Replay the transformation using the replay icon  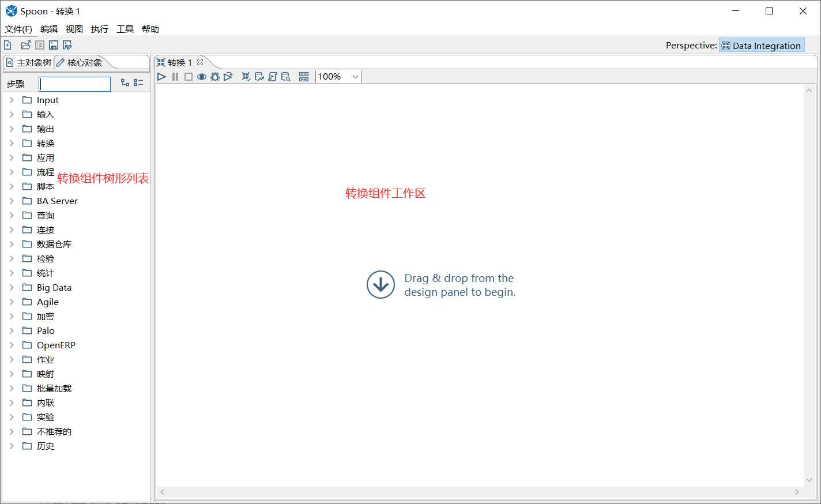coord(228,77)
